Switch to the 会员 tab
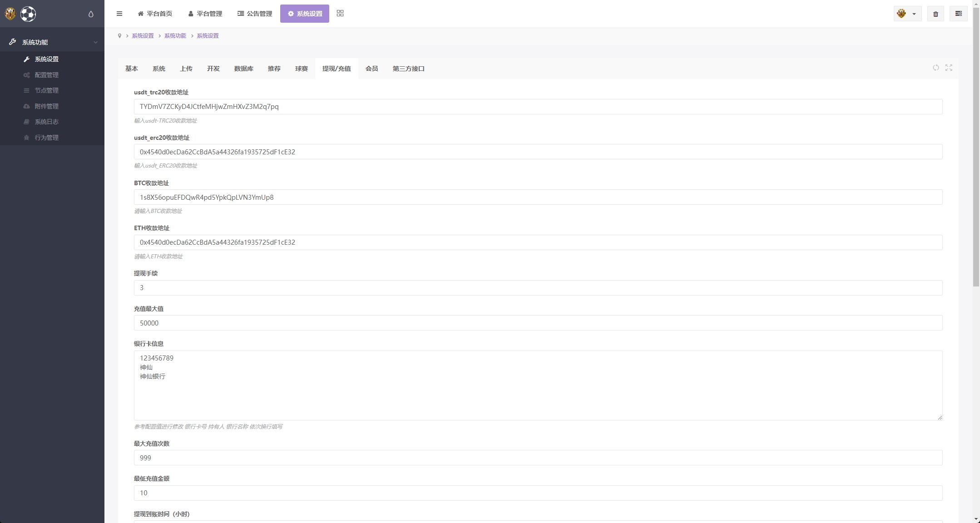 click(371, 69)
